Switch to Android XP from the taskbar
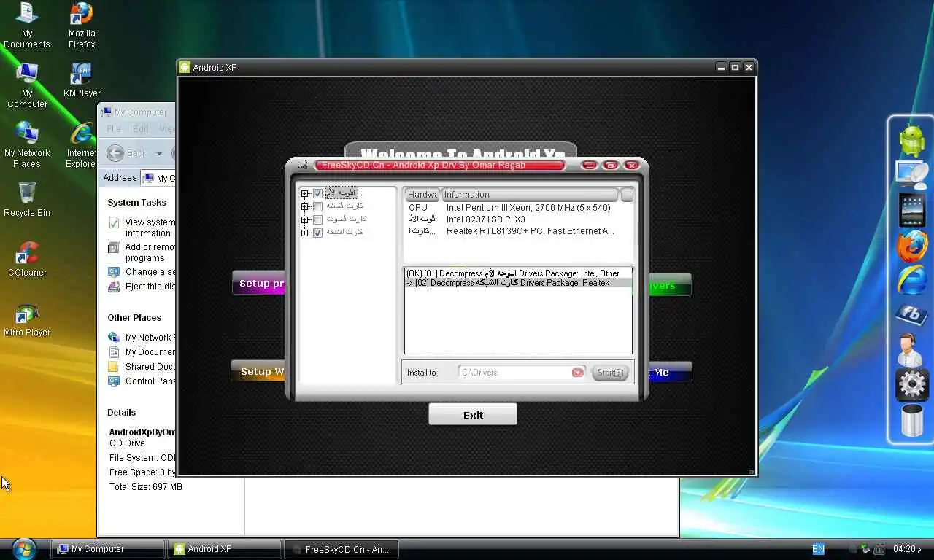Image resolution: width=934 pixels, height=560 pixels. tap(225, 549)
